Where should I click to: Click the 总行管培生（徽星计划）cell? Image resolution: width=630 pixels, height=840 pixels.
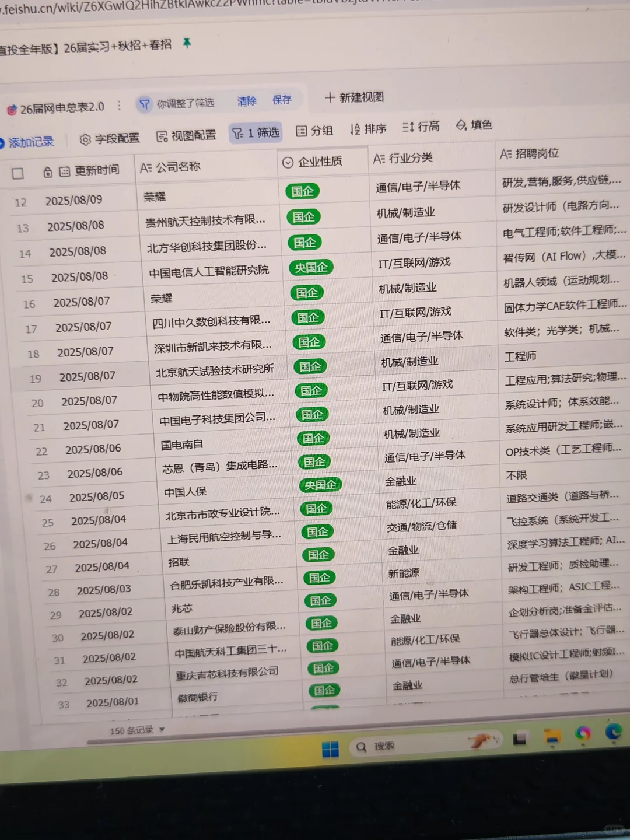561,675
